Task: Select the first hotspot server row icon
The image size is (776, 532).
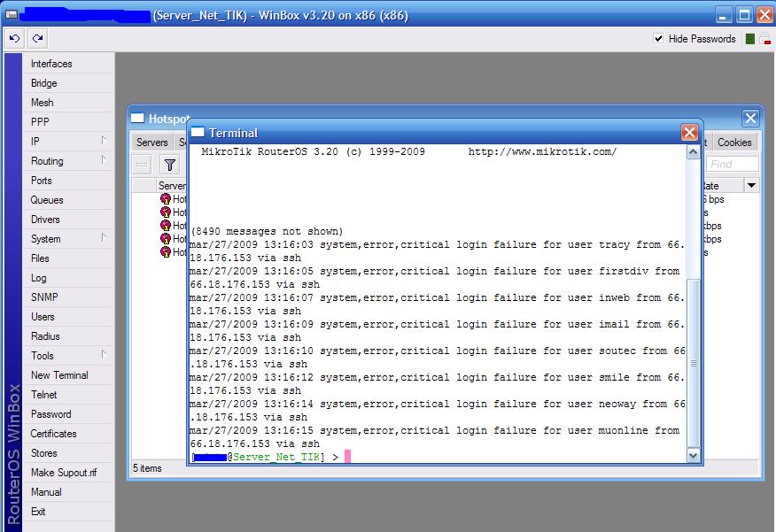Action: pyautogui.click(x=166, y=199)
